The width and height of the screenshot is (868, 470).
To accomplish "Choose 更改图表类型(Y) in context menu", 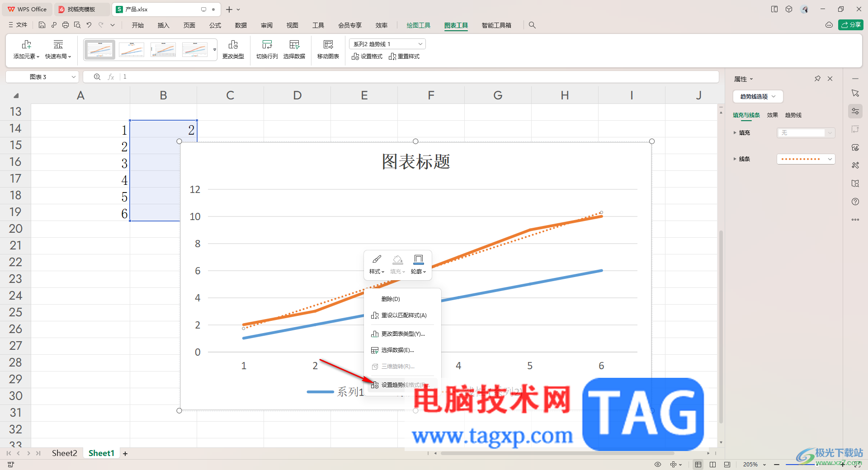I will coord(402,334).
